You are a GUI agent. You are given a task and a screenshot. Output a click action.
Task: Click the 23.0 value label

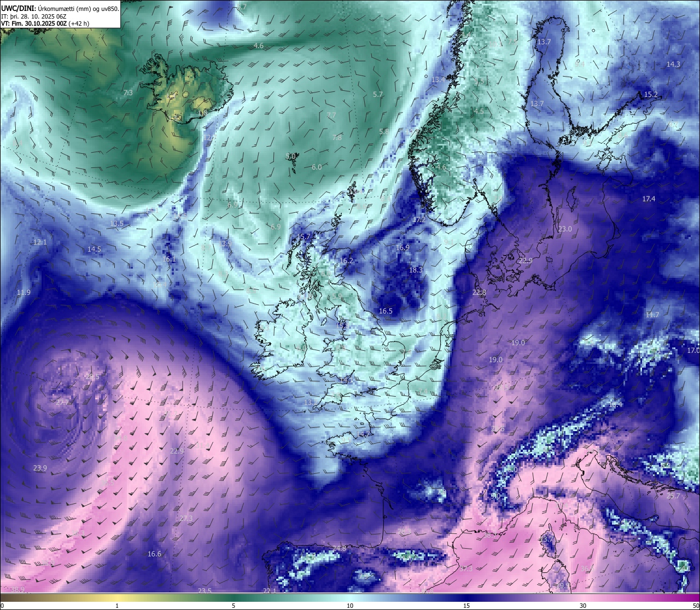pyautogui.click(x=565, y=229)
